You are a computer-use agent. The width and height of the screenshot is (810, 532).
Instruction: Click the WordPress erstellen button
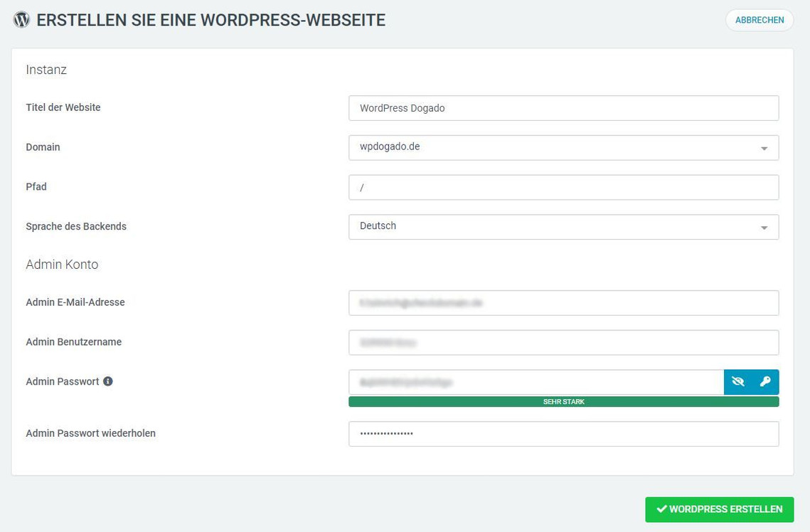pyautogui.click(x=719, y=509)
